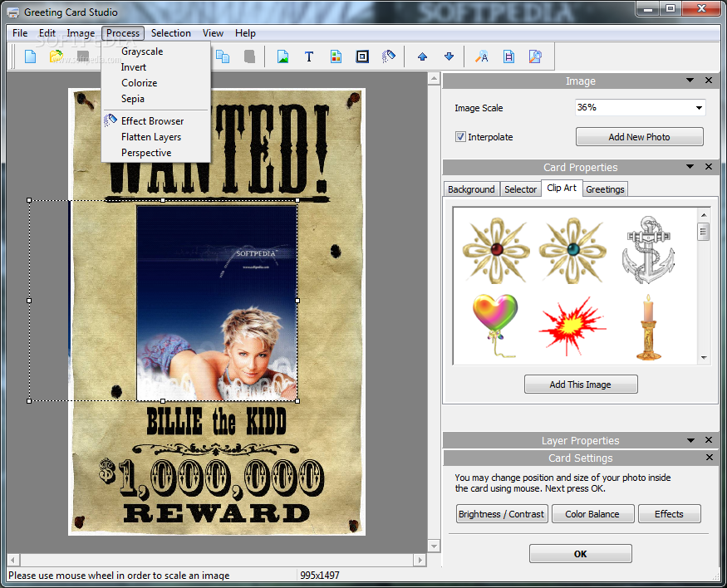Switch to the Greetings tab
727x588 pixels.
coord(605,189)
